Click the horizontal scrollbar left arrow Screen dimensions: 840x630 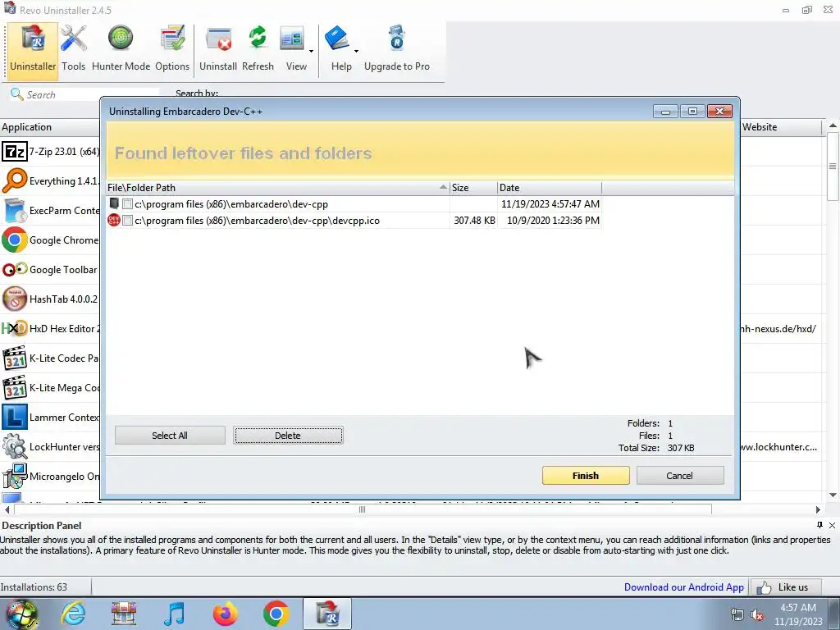pyautogui.click(x=7, y=509)
